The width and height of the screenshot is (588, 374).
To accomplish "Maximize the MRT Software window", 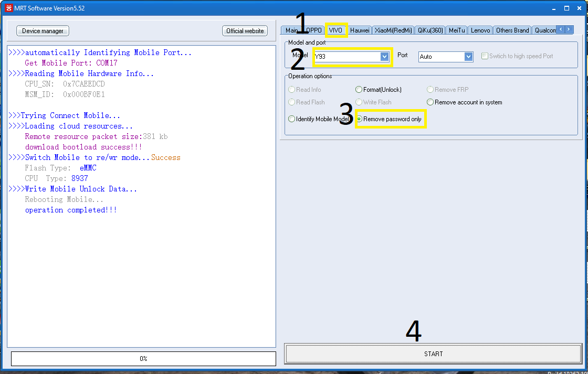I will (x=566, y=8).
